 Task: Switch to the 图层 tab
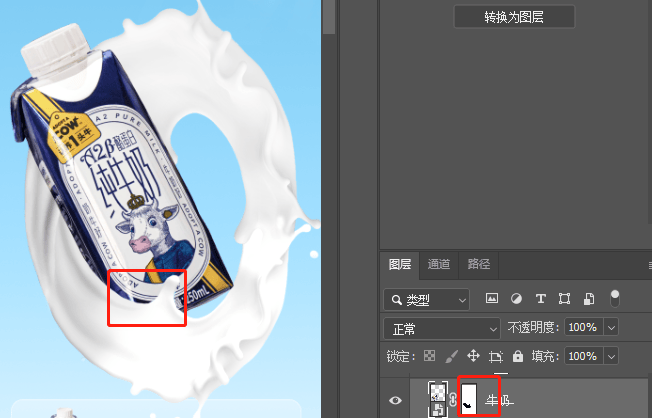(400, 264)
